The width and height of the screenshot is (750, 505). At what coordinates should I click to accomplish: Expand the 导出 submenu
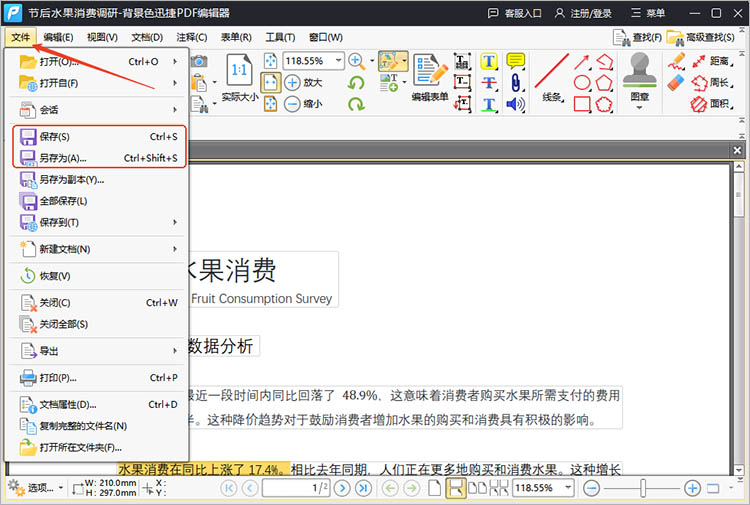98,351
